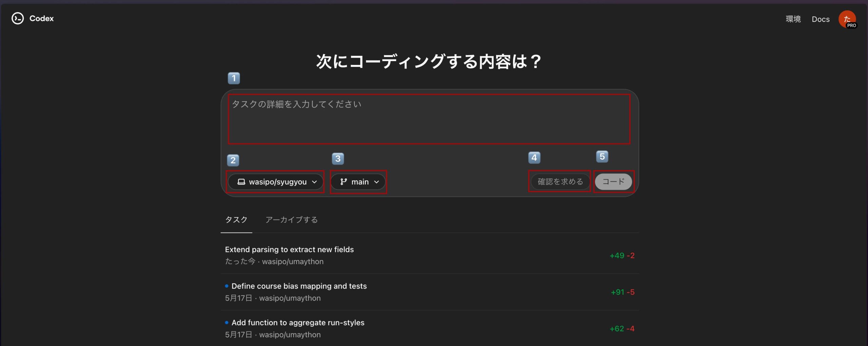This screenshot has width=868, height=346.
Task: Open the wasipo/syugyou repository dropdown
Action: [x=275, y=182]
